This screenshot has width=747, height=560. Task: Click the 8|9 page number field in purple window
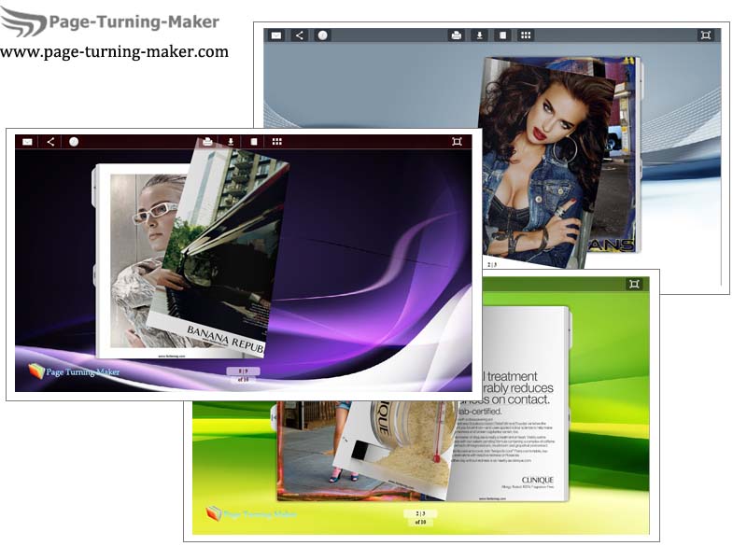243,371
